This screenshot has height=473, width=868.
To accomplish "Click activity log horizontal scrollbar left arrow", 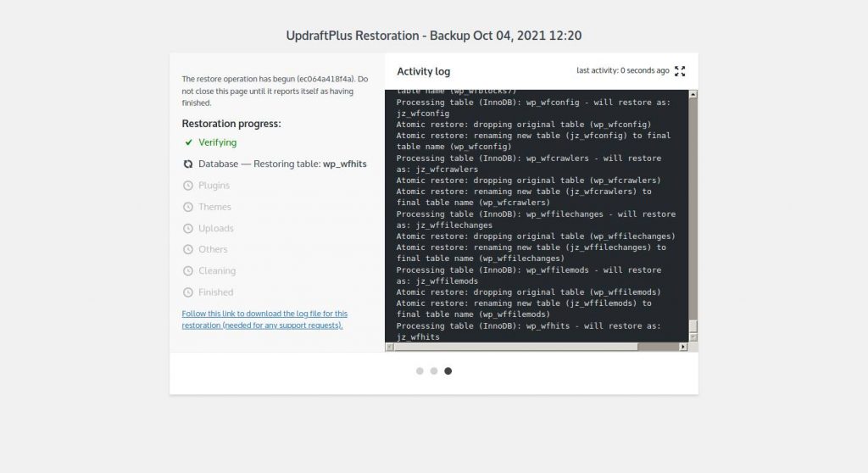I will (x=390, y=347).
